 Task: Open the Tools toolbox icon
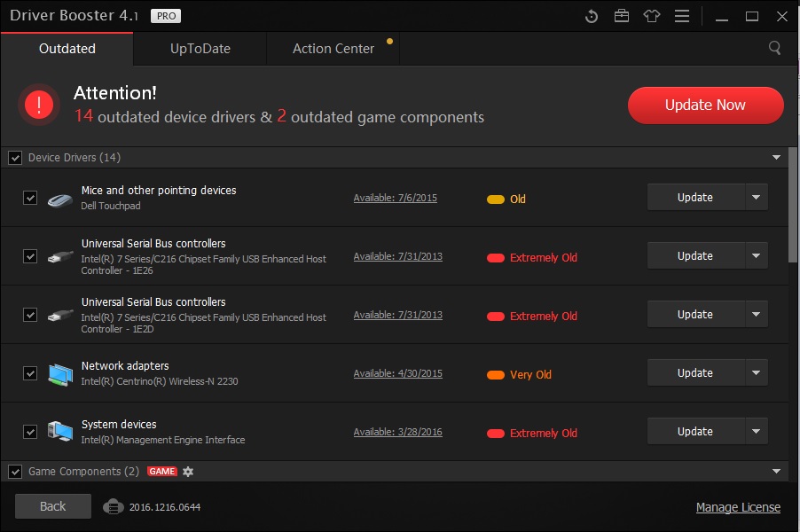click(621, 16)
